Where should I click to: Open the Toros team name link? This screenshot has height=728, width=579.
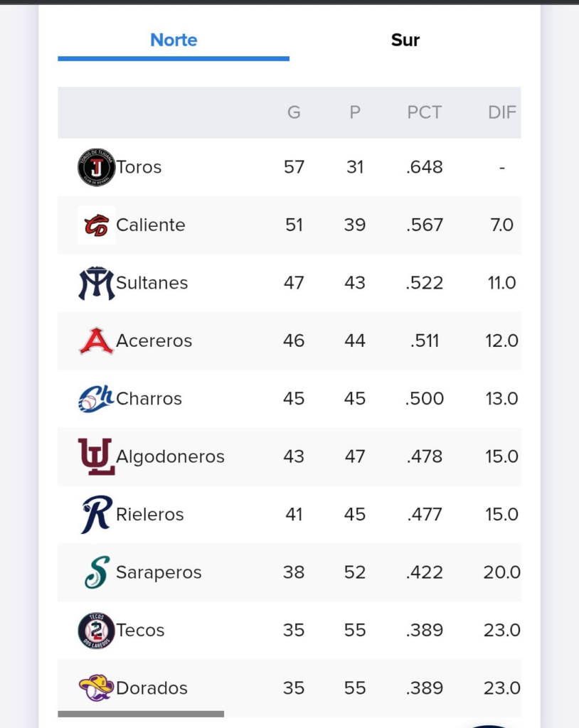pyautogui.click(x=139, y=167)
